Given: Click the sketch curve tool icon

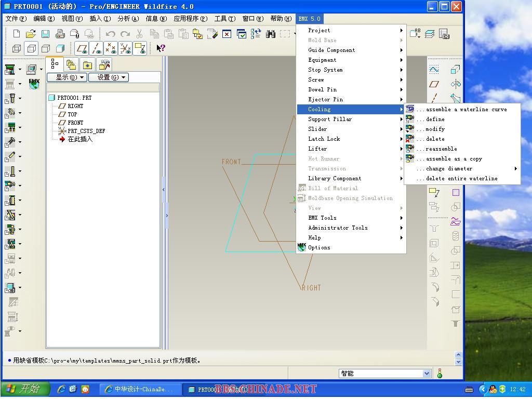Looking at the screenshot, I should pos(434,70).
